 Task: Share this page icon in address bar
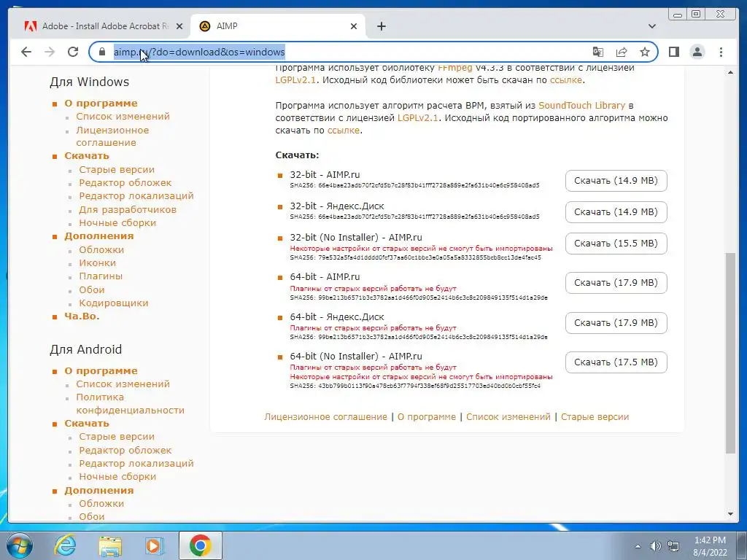622,52
